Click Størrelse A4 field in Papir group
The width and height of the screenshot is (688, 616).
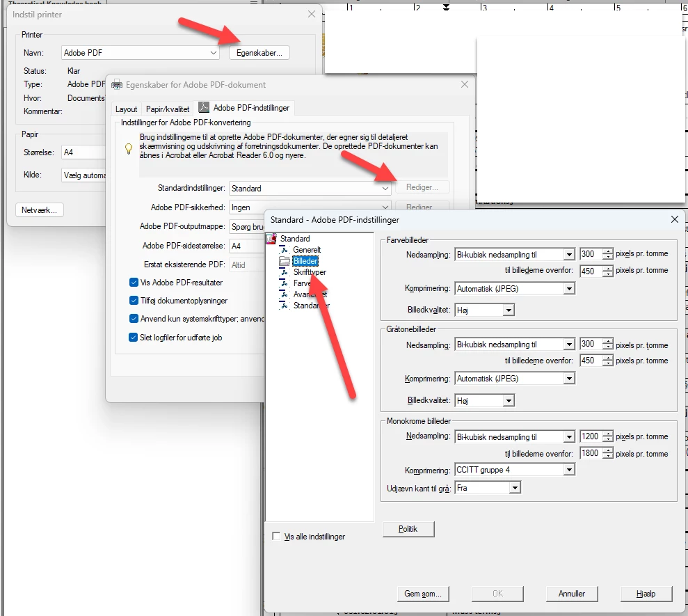coord(83,152)
